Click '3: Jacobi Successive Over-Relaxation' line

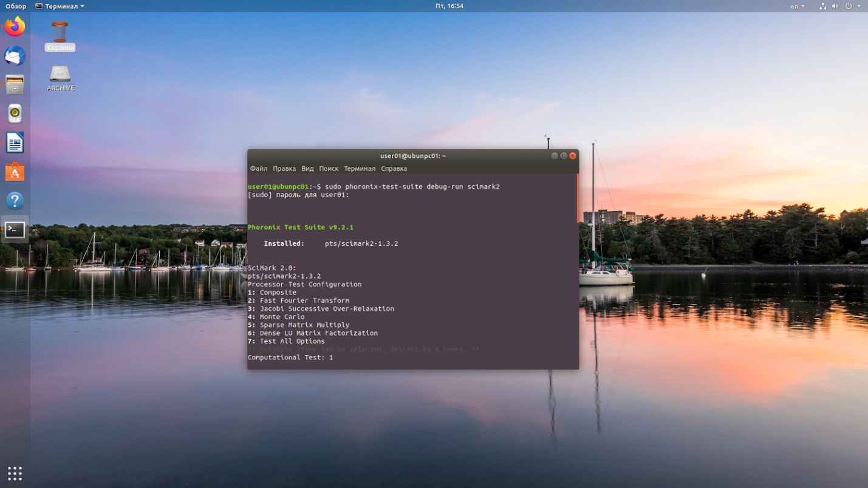[321, 308]
